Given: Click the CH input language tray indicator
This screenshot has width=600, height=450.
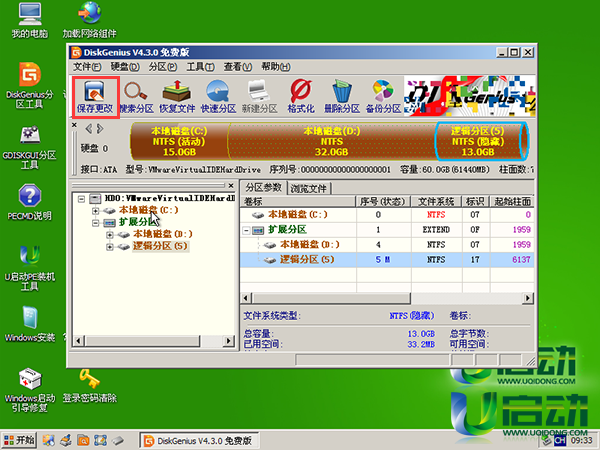Looking at the screenshot, I should pos(560,440).
